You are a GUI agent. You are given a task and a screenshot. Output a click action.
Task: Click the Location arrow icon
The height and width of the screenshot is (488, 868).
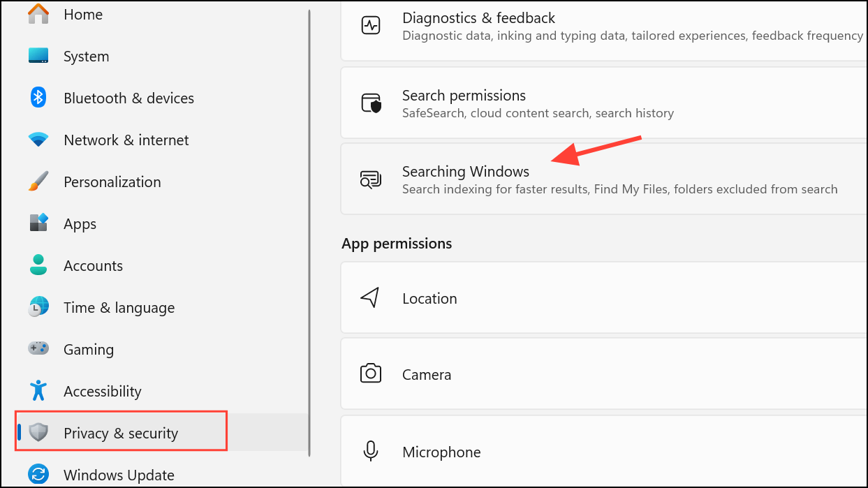[370, 297]
